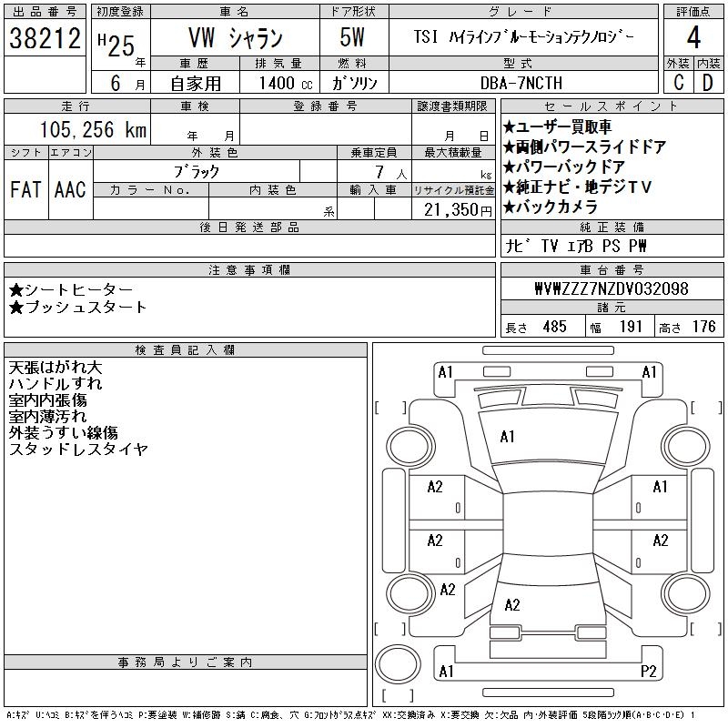
Task: Select the 天張はがれ大 inspector note
Action: [56, 368]
